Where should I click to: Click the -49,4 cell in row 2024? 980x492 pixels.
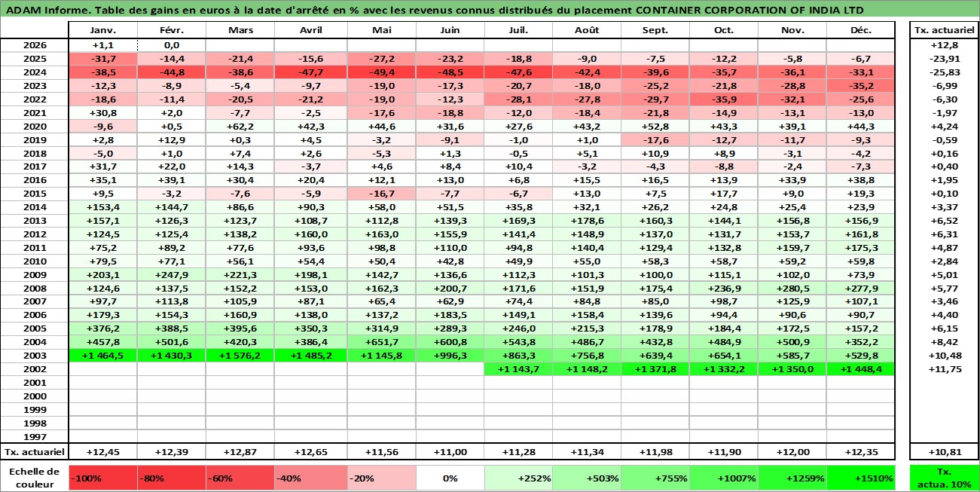coord(382,72)
